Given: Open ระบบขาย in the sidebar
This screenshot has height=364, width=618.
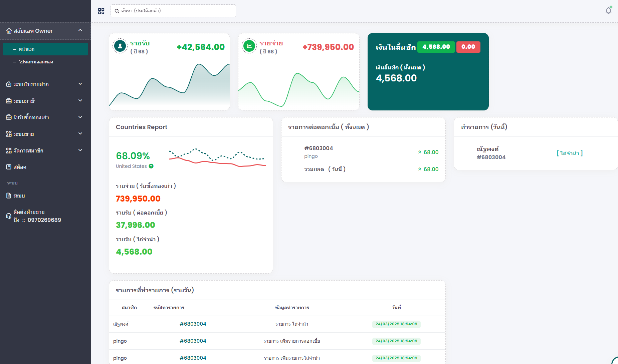Looking at the screenshot, I should (x=24, y=134).
